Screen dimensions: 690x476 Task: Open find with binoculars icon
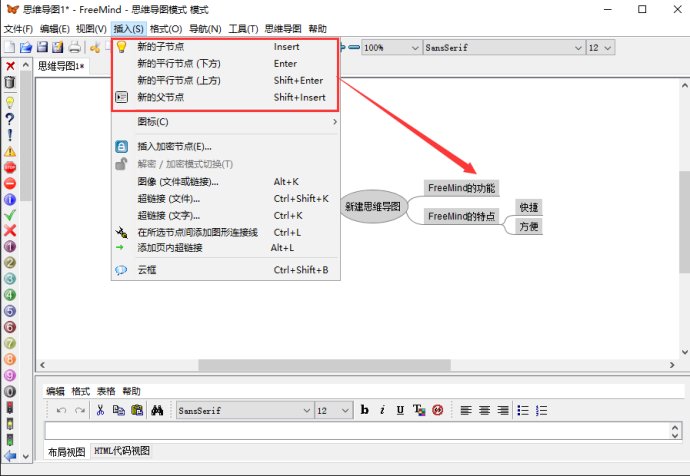pos(157,410)
